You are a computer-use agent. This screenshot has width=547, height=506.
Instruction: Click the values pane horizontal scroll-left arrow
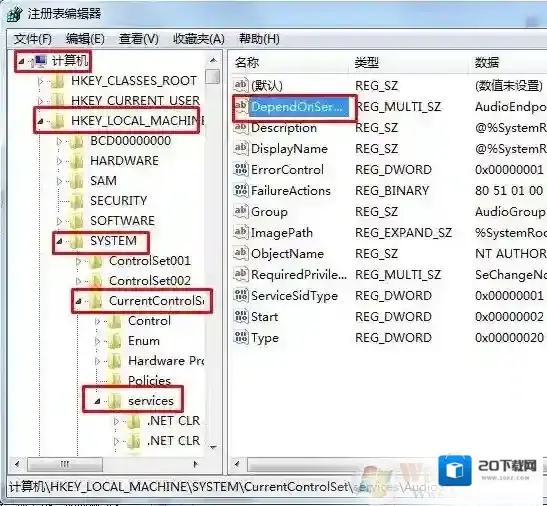[x=238, y=464]
